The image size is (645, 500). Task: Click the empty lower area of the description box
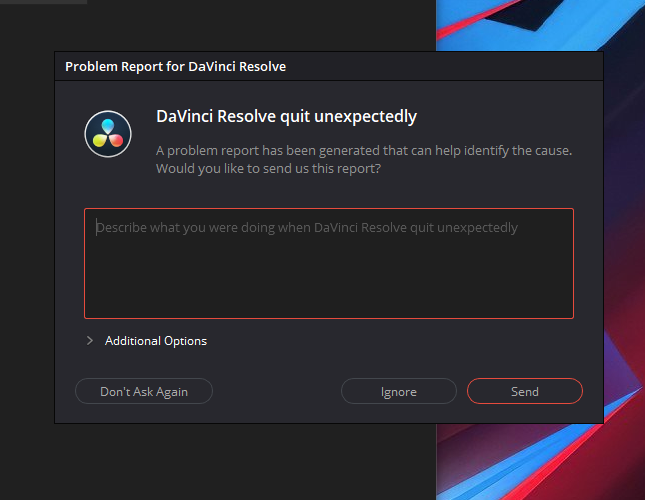[x=329, y=284]
